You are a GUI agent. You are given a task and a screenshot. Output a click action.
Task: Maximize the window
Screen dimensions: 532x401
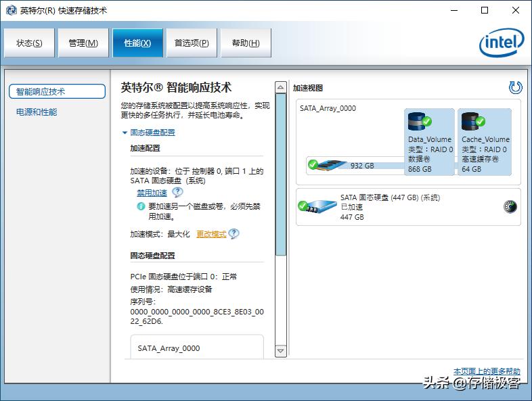[x=485, y=10]
